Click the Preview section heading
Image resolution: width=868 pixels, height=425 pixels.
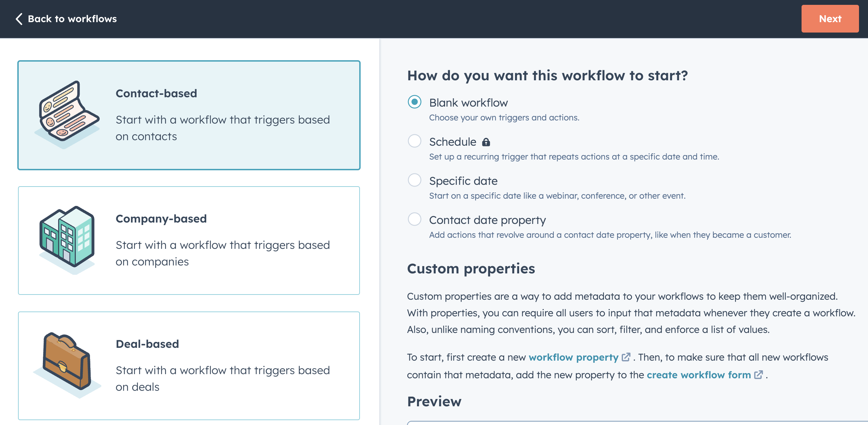click(x=434, y=401)
